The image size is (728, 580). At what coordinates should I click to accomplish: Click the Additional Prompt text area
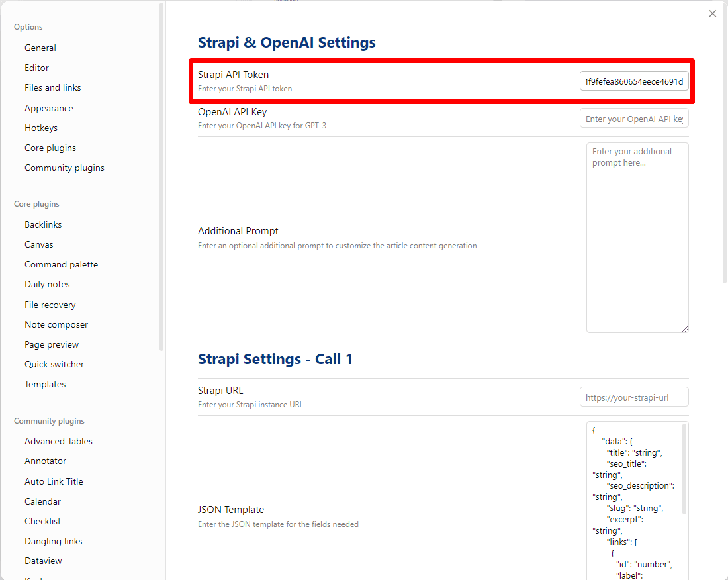click(x=637, y=238)
